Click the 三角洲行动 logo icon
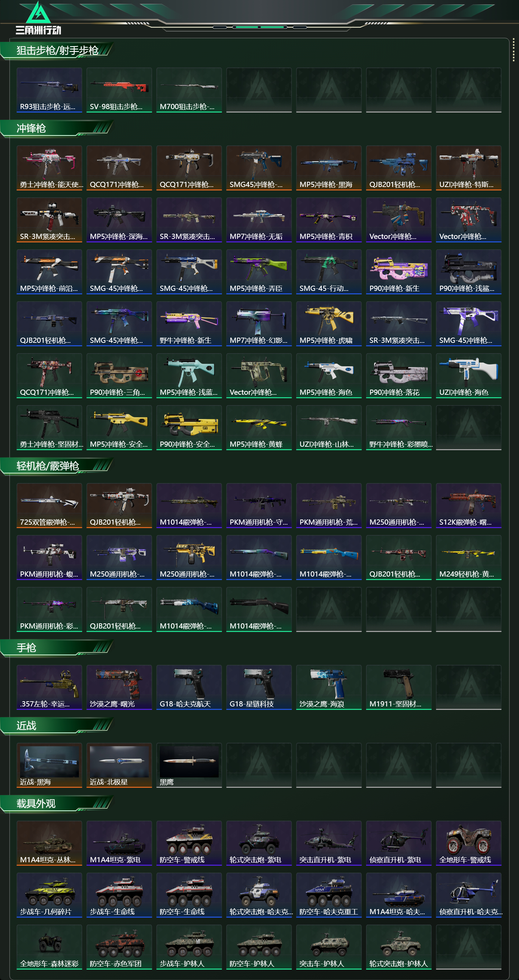The height and width of the screenshot is (980, 519). click(38, 18)
